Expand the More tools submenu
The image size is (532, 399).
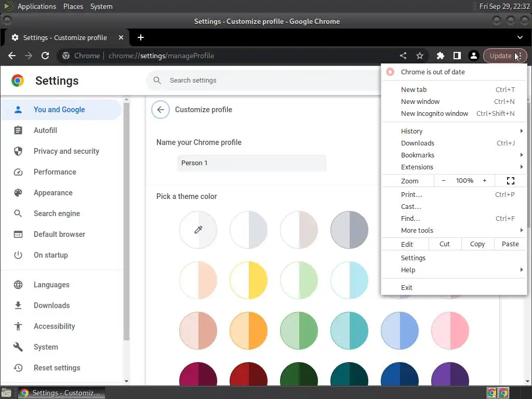[x=454, y=230]
